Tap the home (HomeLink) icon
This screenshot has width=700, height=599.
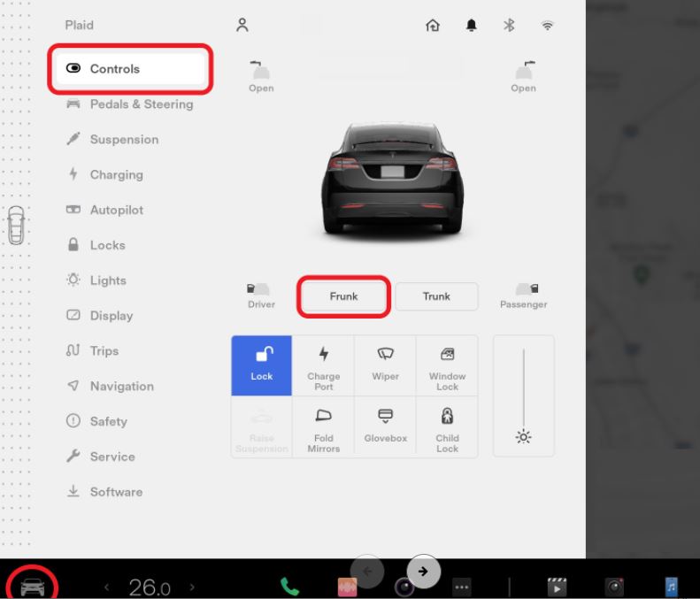coord(434,26)
